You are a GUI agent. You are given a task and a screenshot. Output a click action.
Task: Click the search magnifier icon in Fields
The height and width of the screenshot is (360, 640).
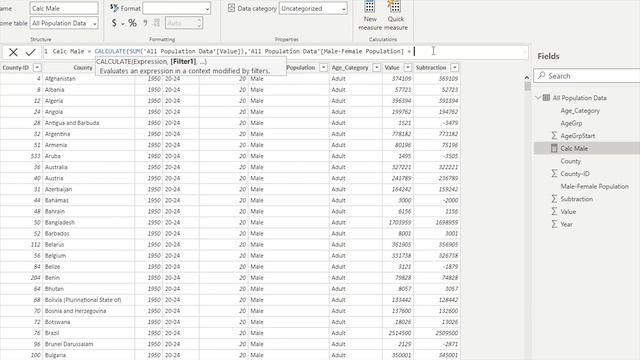point(542,76)
